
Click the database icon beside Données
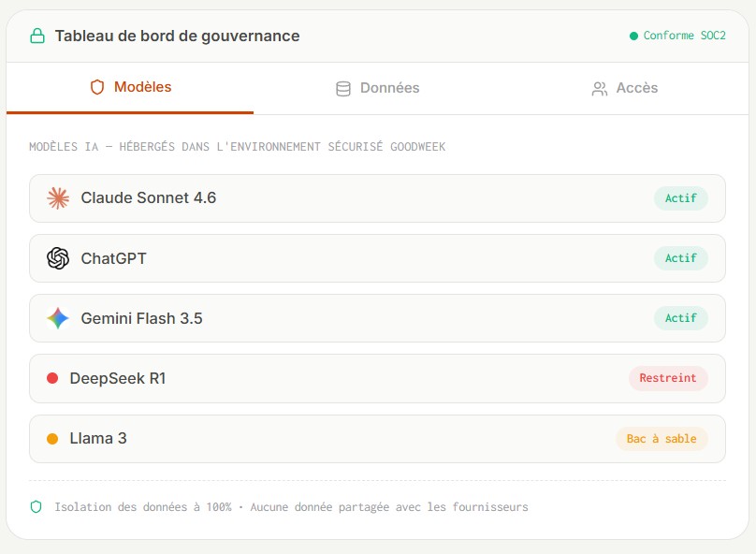(x=343, y=89)
